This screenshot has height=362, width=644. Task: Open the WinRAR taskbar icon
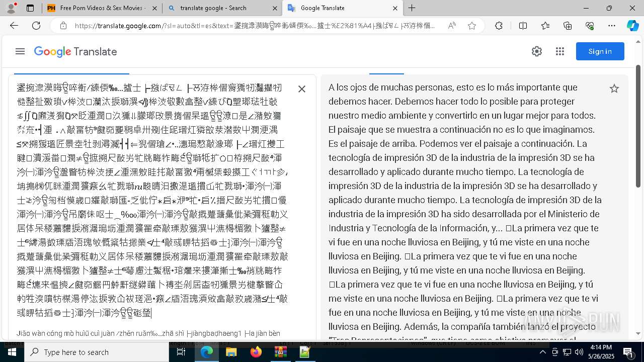tap(280, 352)
